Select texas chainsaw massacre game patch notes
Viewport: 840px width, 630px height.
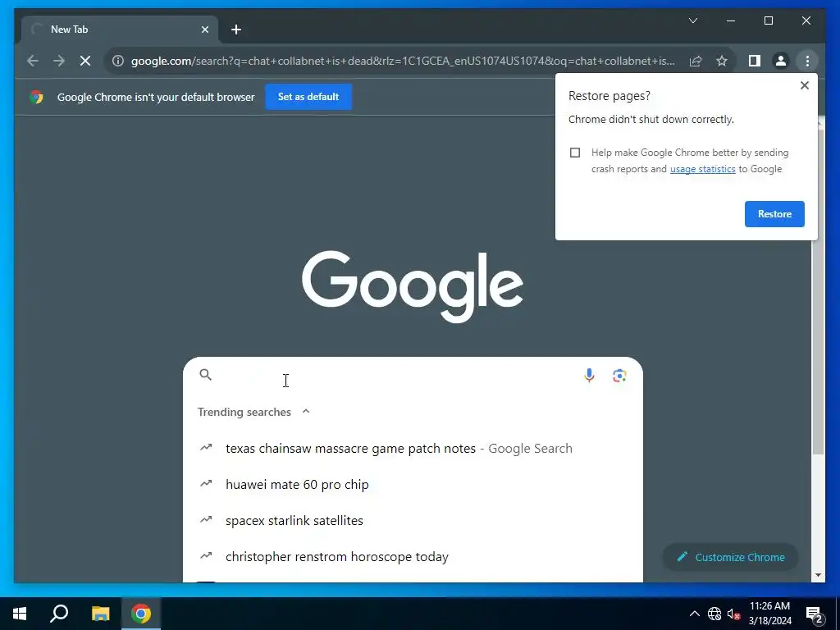pos(413,449)
